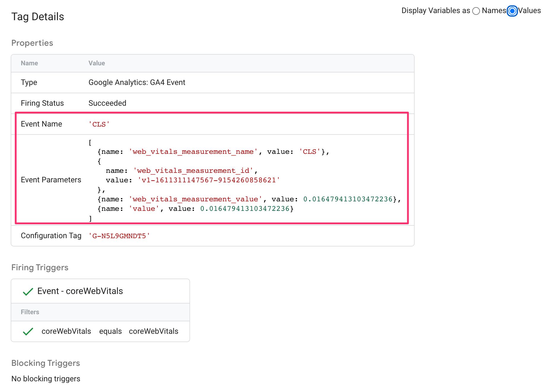Click the Filters header in trigger card
The height and width of the screenshot is (392, 553).
pos(30,312)
